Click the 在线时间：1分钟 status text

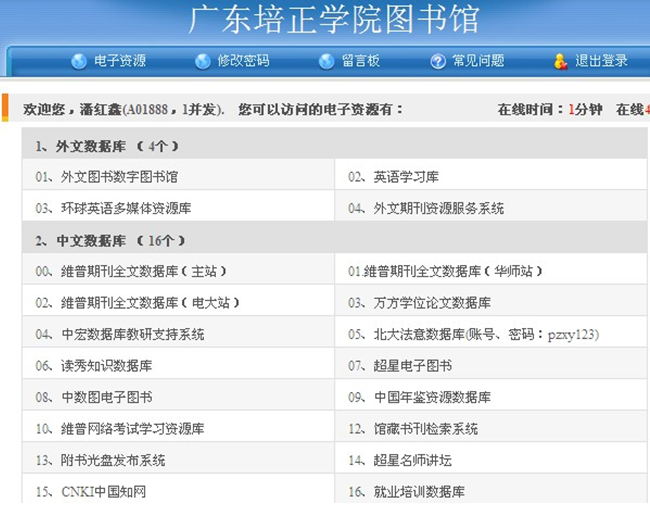pos(550,109)
